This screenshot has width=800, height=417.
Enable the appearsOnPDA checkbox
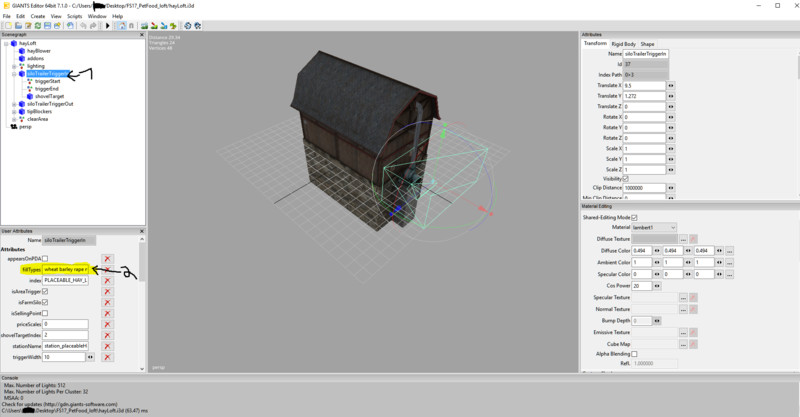pyautogui.click(x=44, y=258)
